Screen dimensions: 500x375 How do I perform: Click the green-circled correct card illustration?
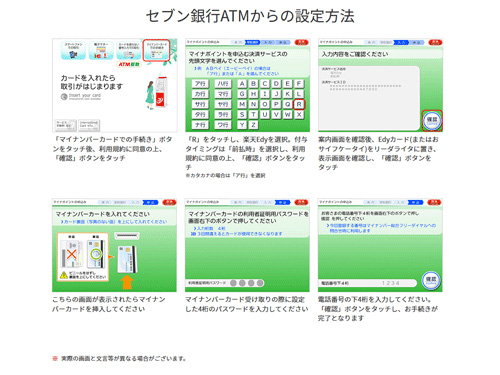click(96, 254)
